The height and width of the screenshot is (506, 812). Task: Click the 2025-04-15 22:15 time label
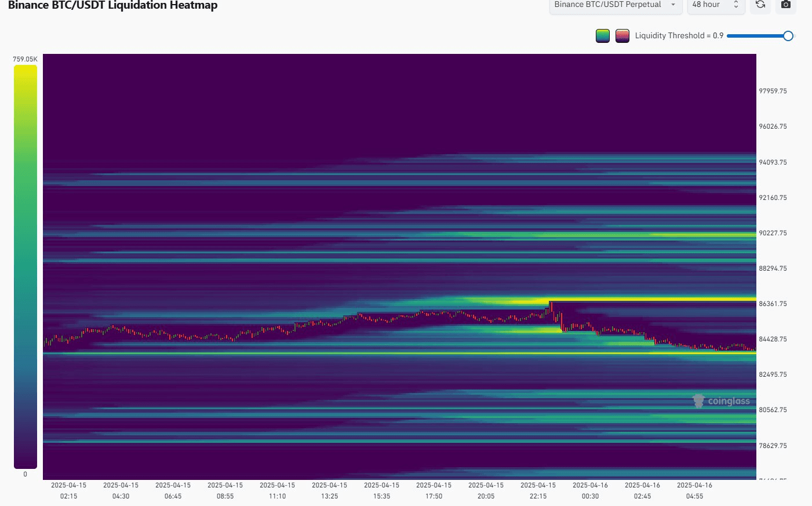tap(538, 490)
